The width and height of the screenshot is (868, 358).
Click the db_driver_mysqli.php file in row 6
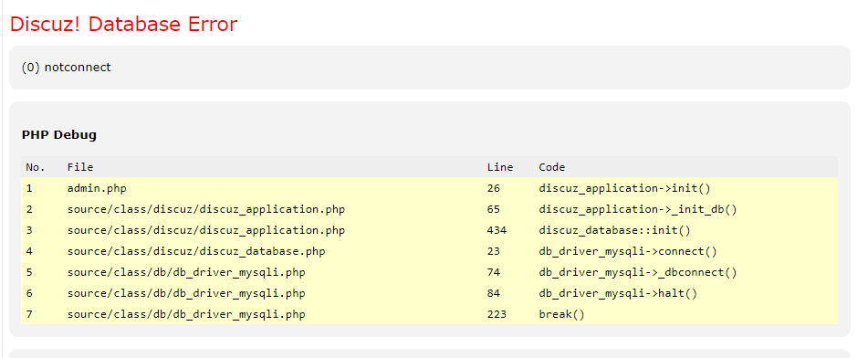click(x=186, y=294)
